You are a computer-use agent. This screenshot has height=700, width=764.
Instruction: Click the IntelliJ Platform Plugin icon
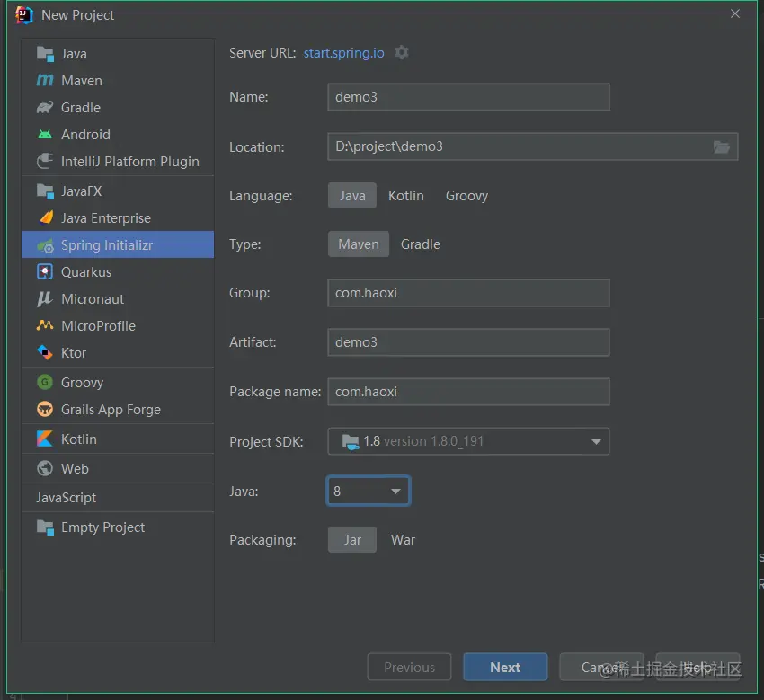pyautogui.click(x=45, y=161)
